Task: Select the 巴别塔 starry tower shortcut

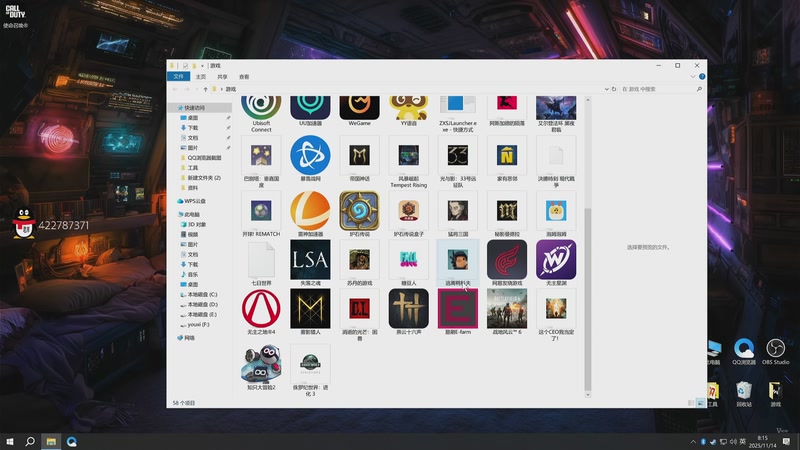Action: tap(261, 155)
